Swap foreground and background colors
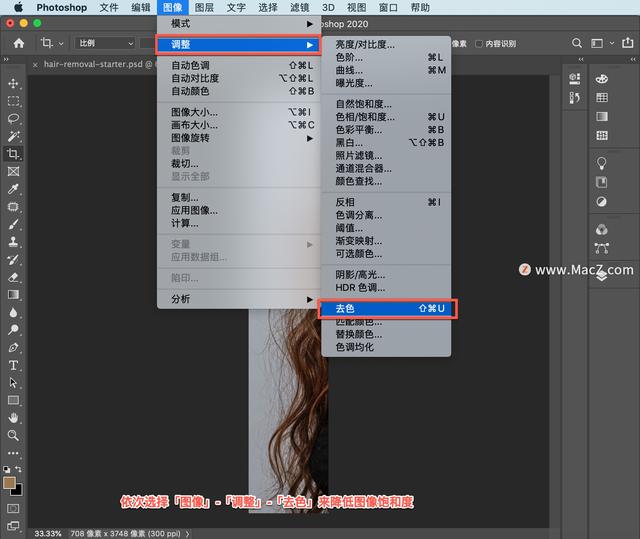 [18, 469]
